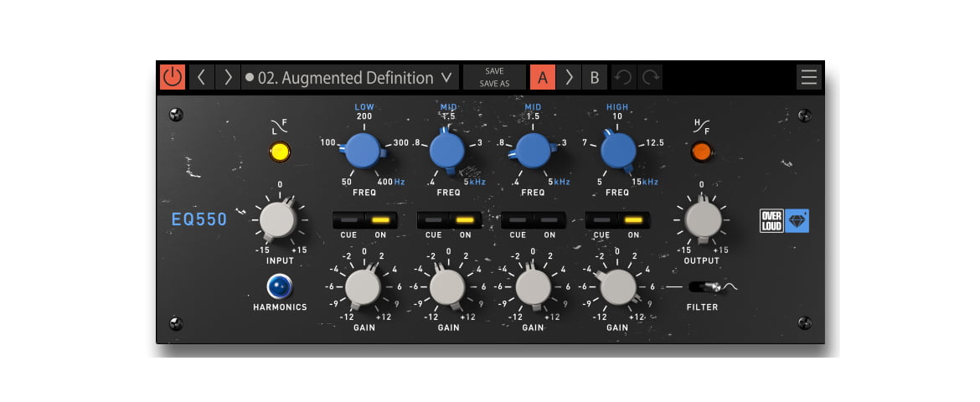Screen dimensions: 980x402
Task: Toggle ON switch for the LOW band
Action: [380, 220]
